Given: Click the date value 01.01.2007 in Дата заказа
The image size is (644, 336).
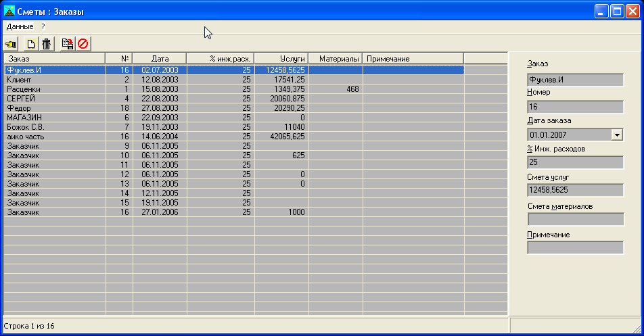Looking at the screenshot, I should click(549, 135).
